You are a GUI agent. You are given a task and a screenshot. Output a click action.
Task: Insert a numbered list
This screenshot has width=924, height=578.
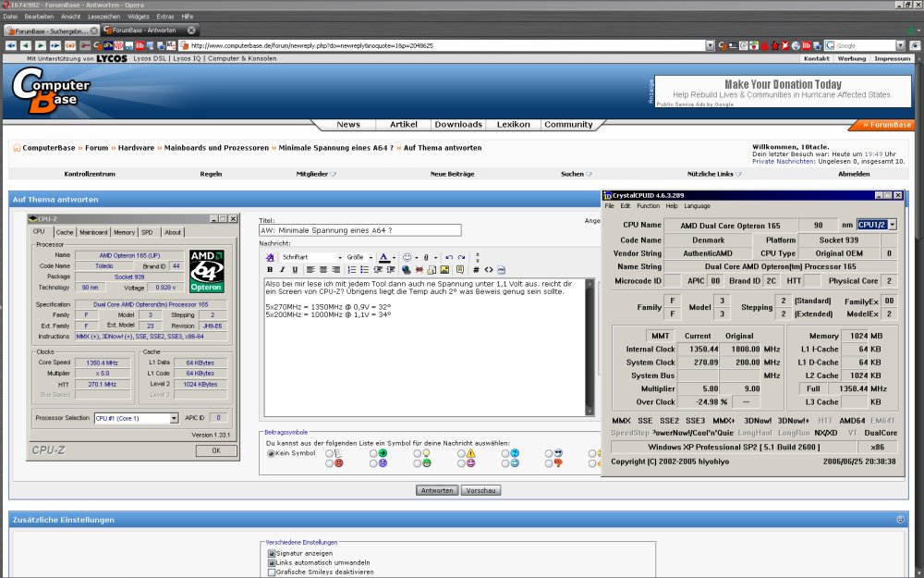coord(352,269)
